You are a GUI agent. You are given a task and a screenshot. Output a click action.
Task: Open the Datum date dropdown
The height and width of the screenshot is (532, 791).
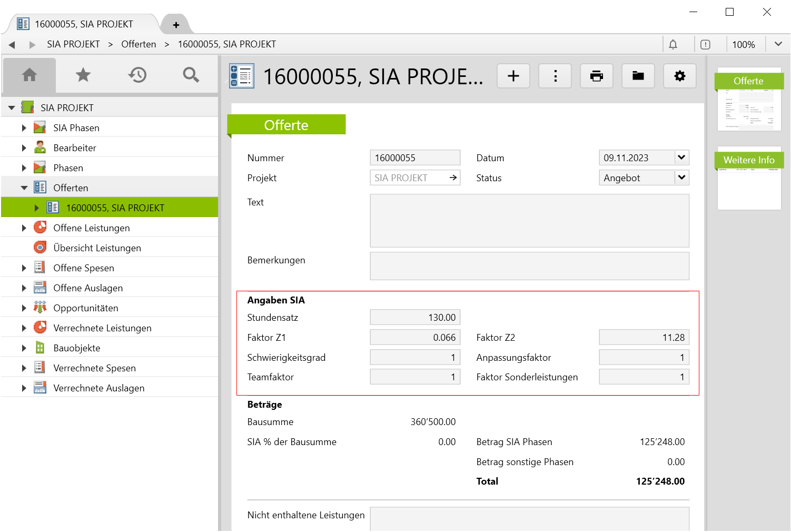tap(681, 157)
